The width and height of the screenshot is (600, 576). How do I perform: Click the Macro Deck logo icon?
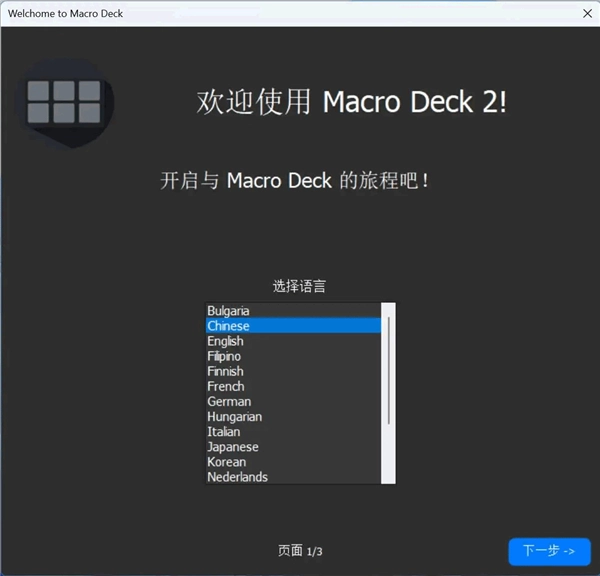pos(65,103)
